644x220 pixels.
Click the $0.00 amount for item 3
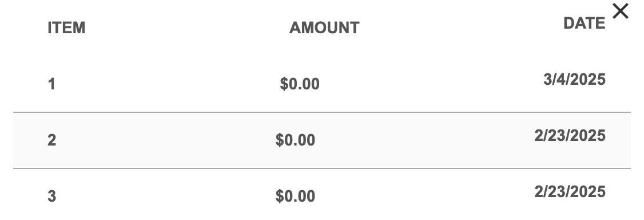coord(295,196)
